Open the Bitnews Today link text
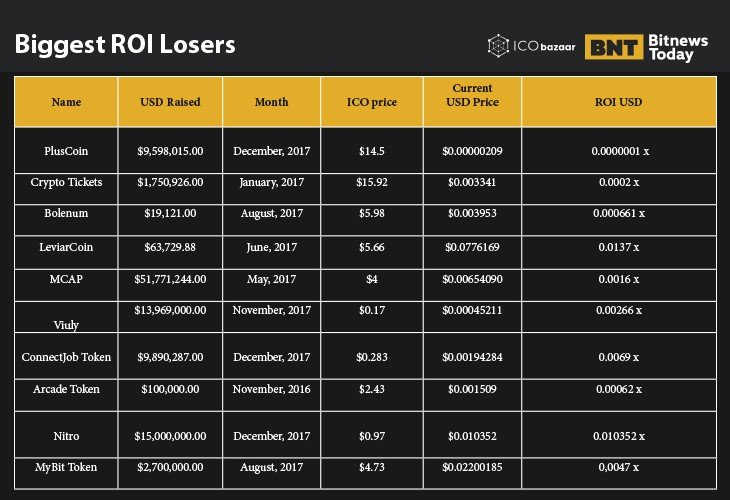 [x=677, y=47]
